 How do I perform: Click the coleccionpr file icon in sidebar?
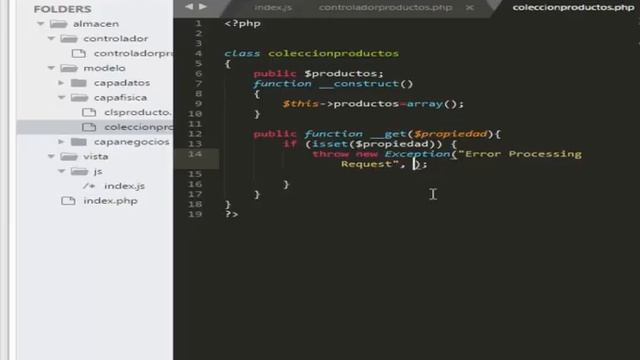(x=89, y=127)
